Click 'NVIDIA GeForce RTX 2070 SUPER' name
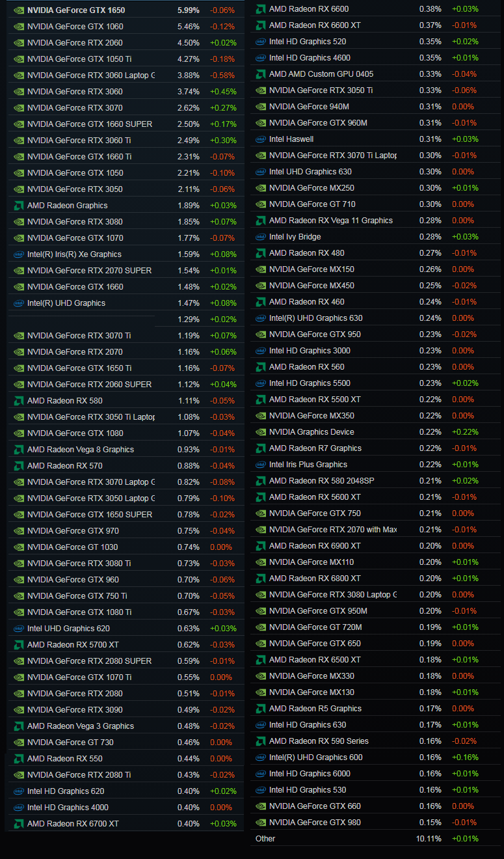Viewport: 504px width, 859px height. (89, 271)
